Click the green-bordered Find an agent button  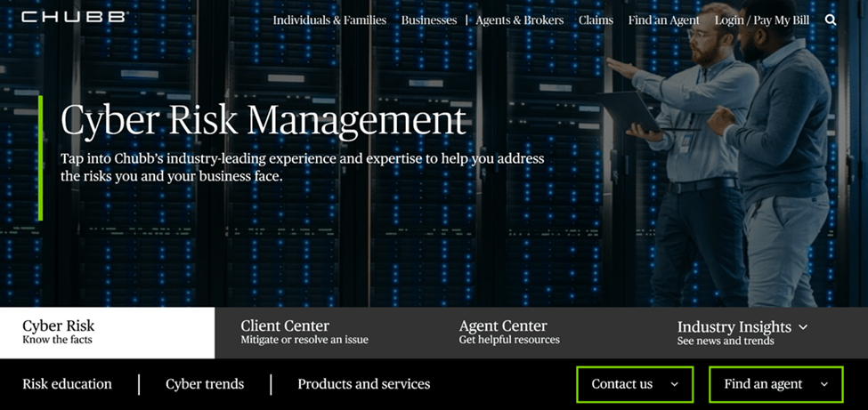[776, 384]
